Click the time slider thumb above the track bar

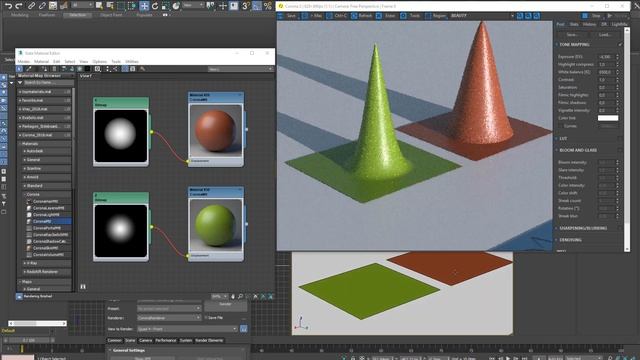(x=29, y=340)
